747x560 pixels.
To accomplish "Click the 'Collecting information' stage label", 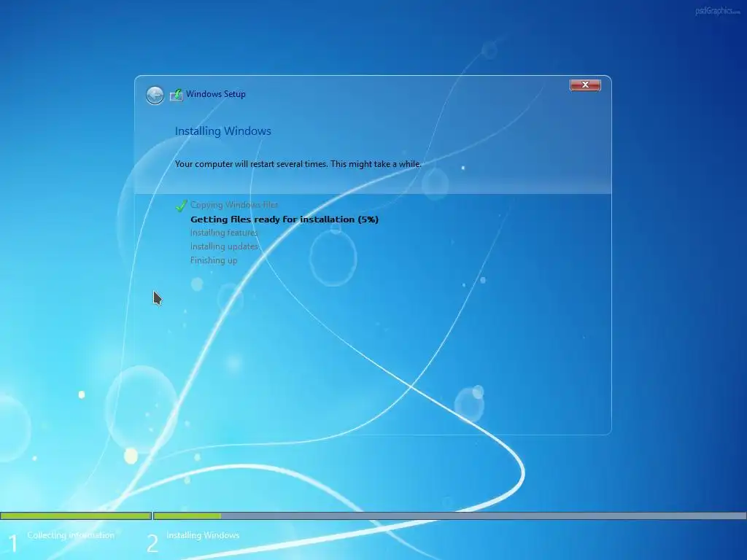I will point(71,535).
